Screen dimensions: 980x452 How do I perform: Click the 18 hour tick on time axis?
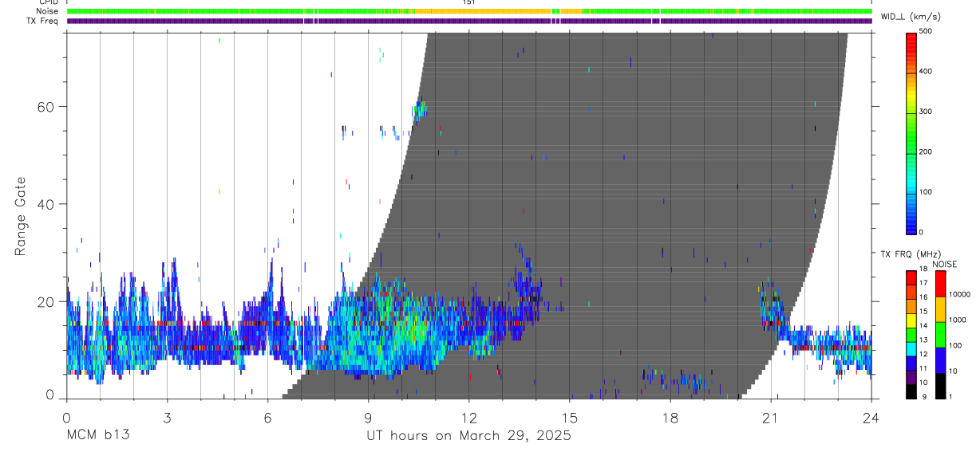(670, 417)
